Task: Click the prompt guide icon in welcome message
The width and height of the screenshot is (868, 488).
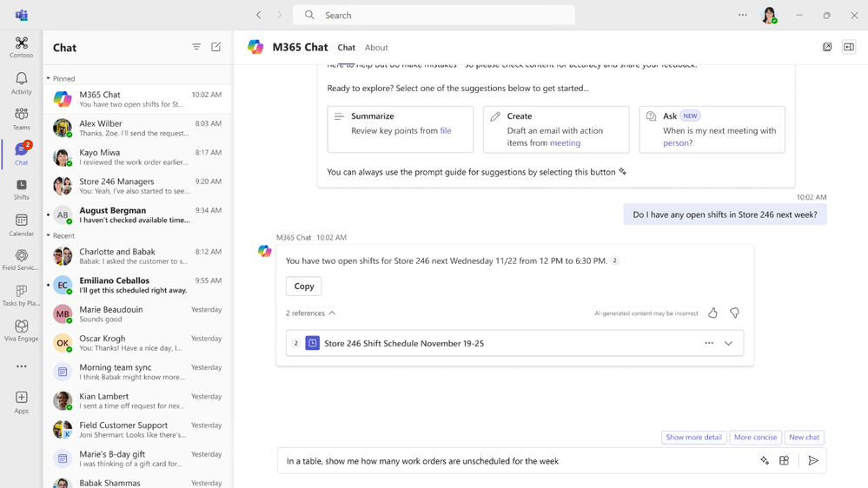Action: click(623, 172)
